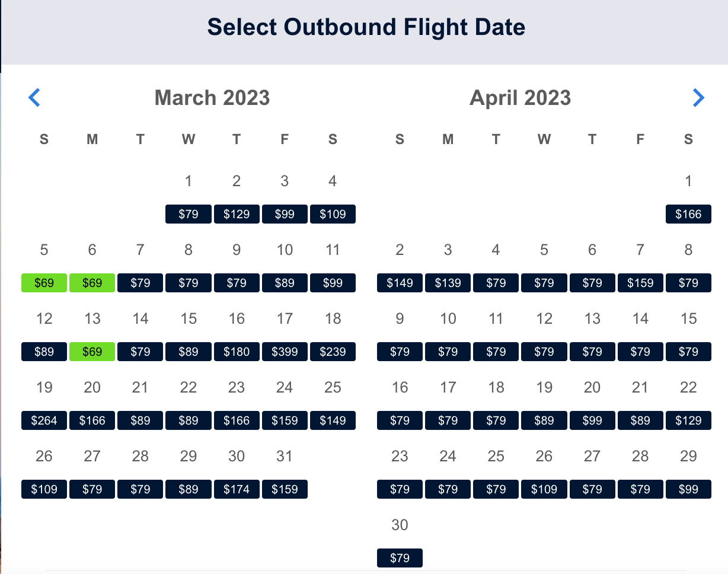The image size is (728, 574).
Task: Select the $69 fare on March 5
Action: (x=44, y=283)
